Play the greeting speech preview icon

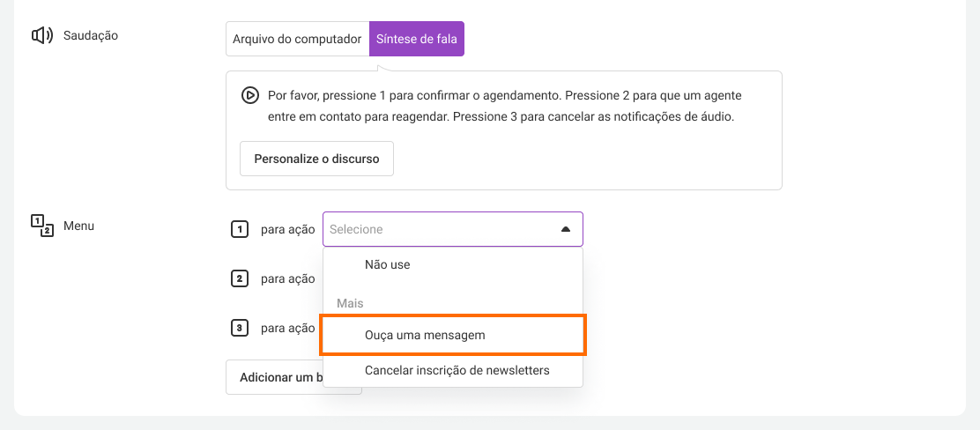click(250, 96)
